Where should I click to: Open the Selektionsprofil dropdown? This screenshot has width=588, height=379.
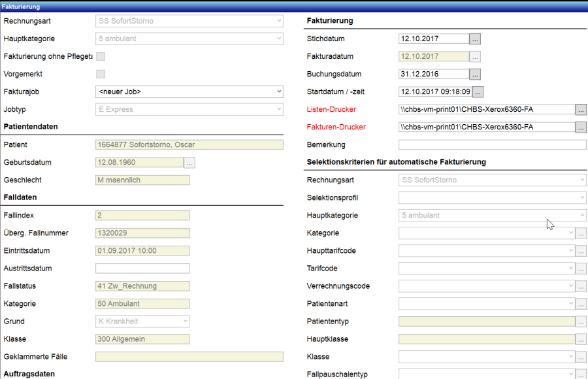(x=492, y=197)
